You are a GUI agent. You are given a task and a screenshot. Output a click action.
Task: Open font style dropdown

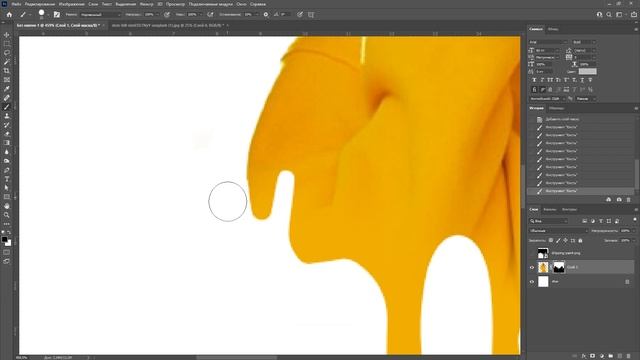tap(584, 42)
